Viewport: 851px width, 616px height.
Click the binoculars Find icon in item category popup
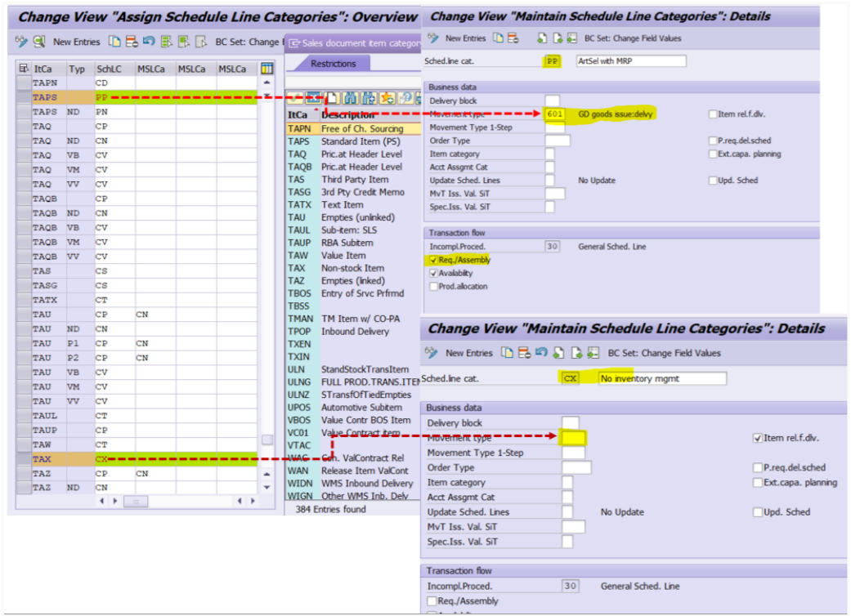pos(350,98)
